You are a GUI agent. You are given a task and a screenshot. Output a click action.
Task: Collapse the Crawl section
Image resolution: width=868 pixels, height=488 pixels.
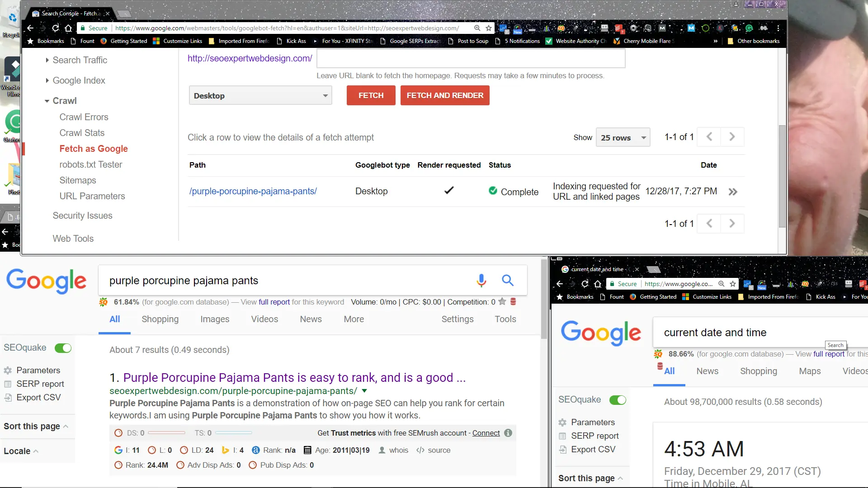pyautogui.click(x=61, y=101)
